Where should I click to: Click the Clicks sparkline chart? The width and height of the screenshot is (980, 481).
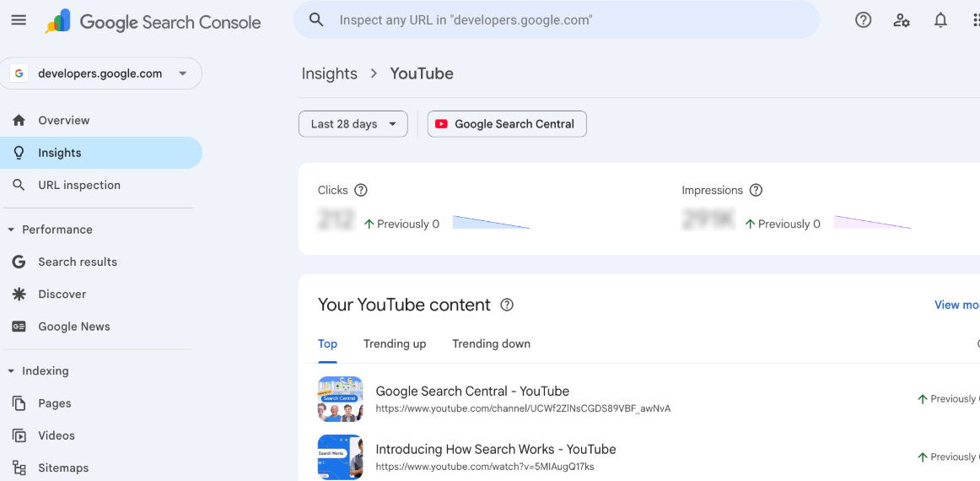tap(491, 222)
